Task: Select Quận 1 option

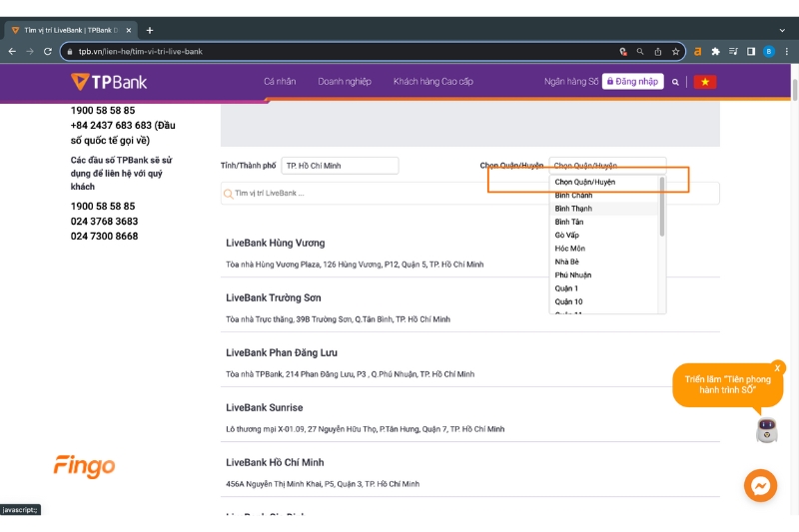Action: click(x=604, y=288)
